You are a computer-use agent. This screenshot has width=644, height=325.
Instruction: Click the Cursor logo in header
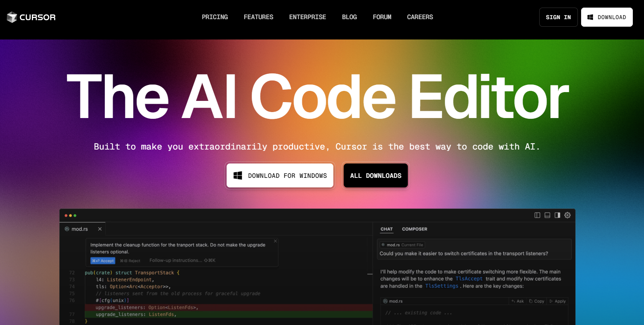pyautogui.click(x=31, y=17)
